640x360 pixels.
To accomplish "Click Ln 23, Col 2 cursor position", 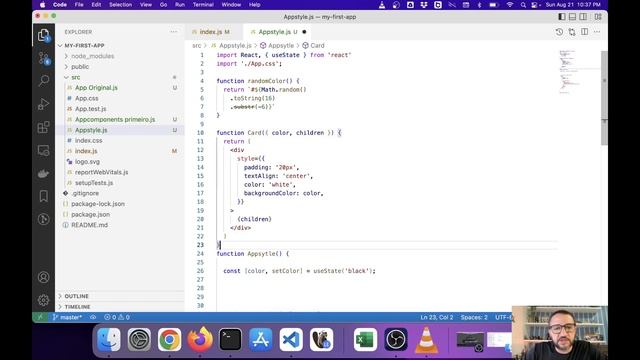I will coord(437,317).
